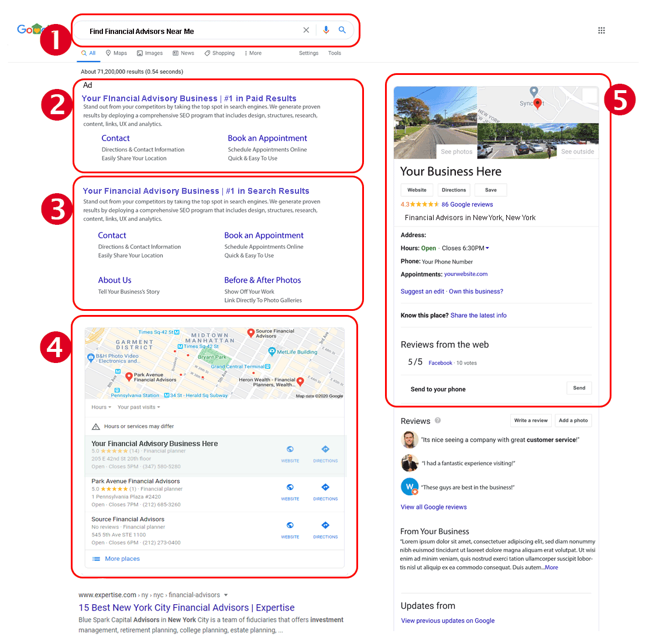Click the red pin on the knowledge panel map
The image size is (646, 644).
pyautogui.click(x=537, y=103)
